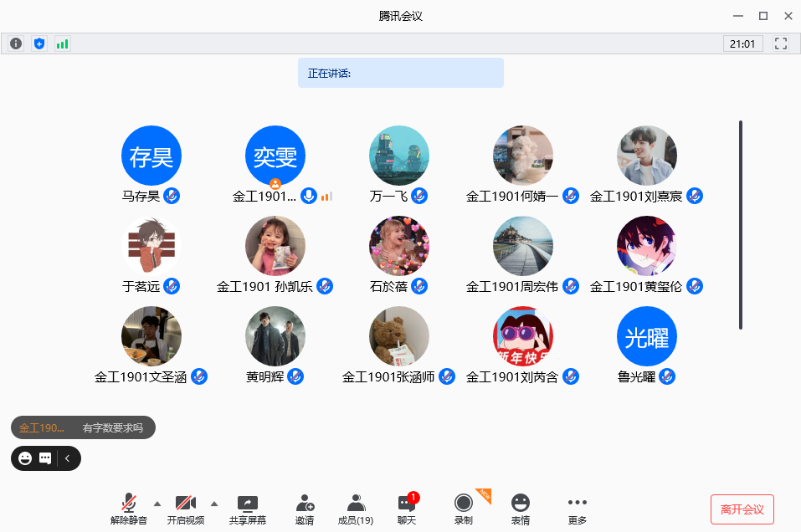Screen dimensions: 801x532
Task: Click the muted mic icon beside 金工1901黄玺伦
Action: pyautogui.click(x=695, y=286)
